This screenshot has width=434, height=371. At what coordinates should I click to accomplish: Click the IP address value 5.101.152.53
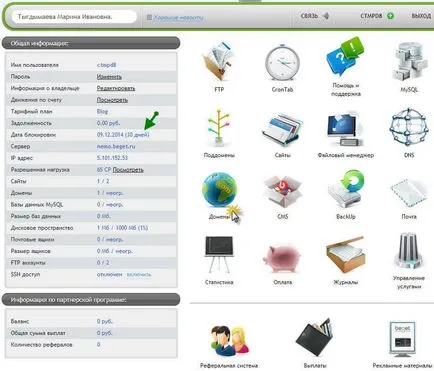(112, 158)
